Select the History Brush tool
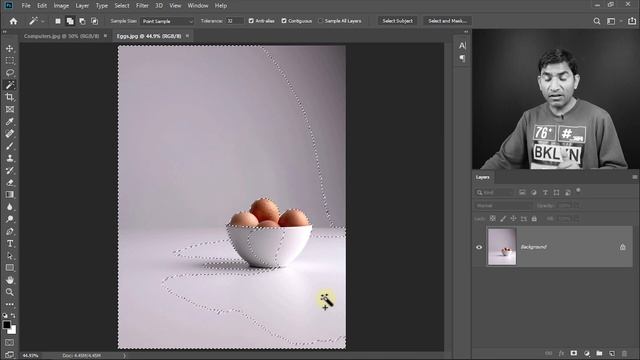640x360 pixels. pyautogui.click(x=10, y=170)
